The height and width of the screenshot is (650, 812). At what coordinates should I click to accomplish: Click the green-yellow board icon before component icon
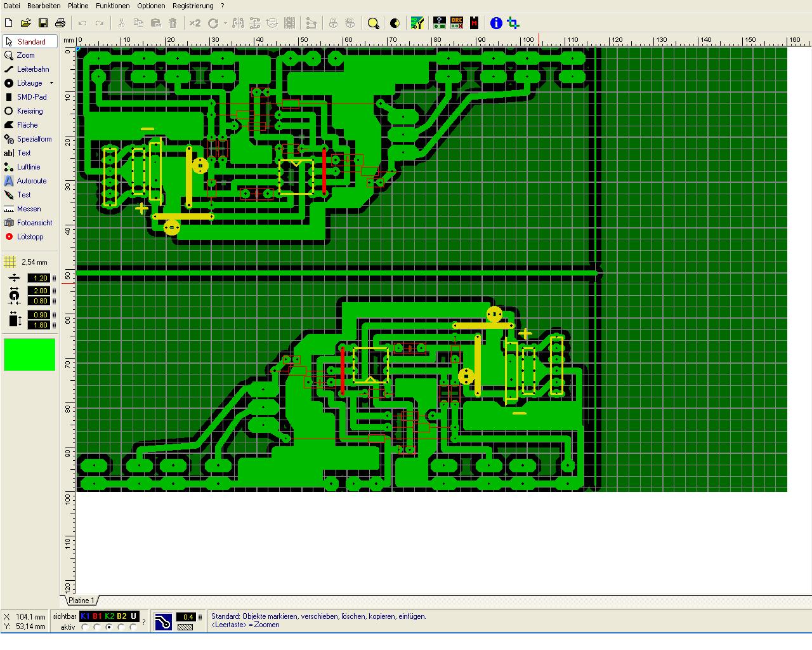coord(417,23)
